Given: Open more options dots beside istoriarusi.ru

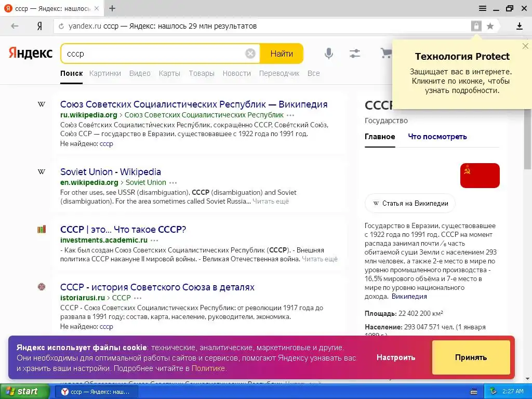Looking at the screenshot, I should [x=138, y=298].
